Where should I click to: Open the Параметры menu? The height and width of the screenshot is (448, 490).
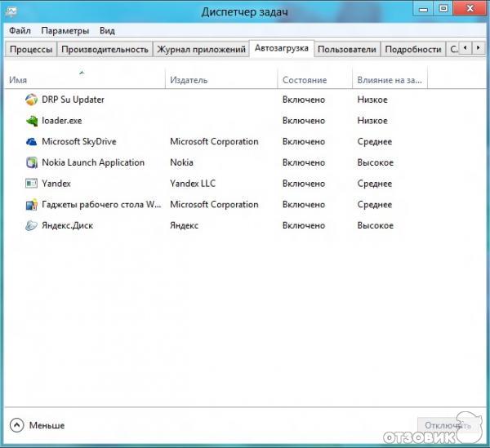65,30
